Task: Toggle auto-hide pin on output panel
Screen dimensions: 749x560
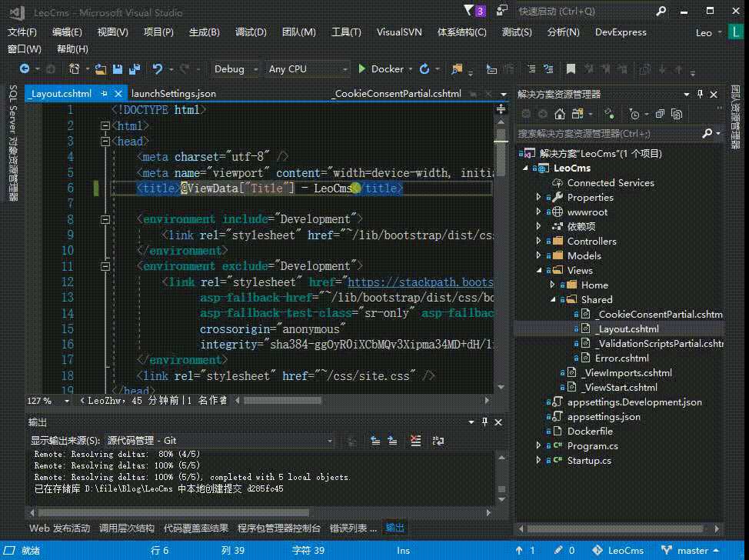Action: click(484, 422)
